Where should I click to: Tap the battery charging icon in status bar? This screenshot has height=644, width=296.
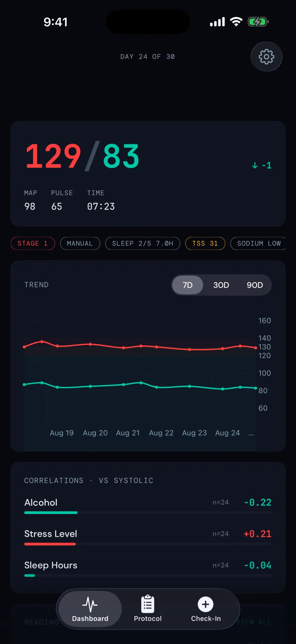(x=258, y=22)
